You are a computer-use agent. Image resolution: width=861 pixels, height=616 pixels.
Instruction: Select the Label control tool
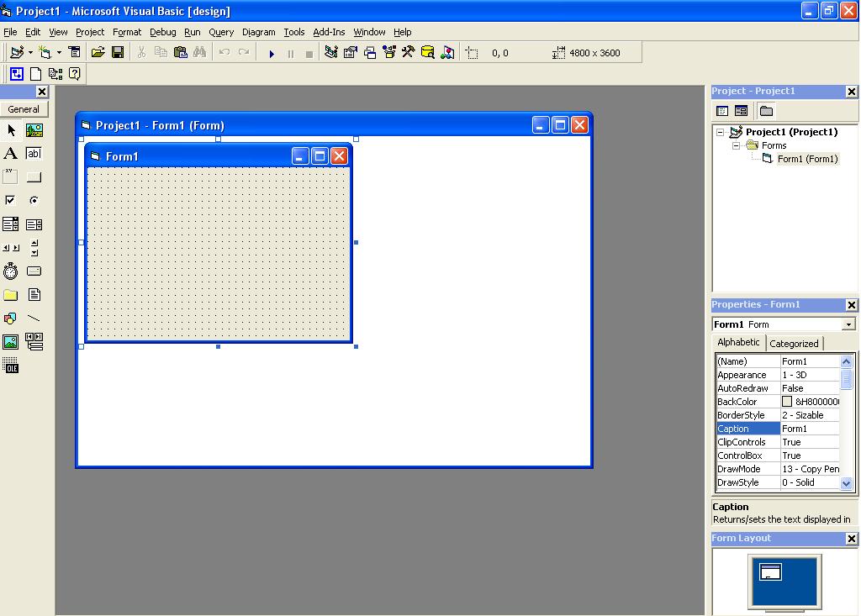click(x=11, y=153)
